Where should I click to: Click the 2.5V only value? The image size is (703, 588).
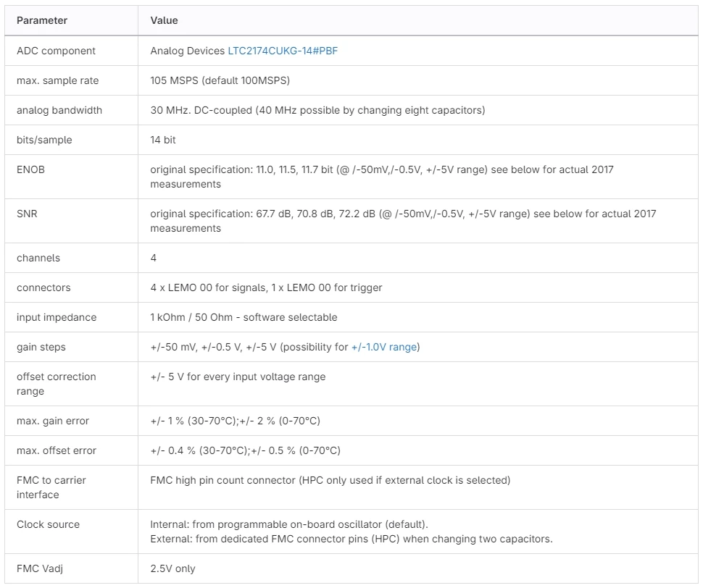pos(172,568)
